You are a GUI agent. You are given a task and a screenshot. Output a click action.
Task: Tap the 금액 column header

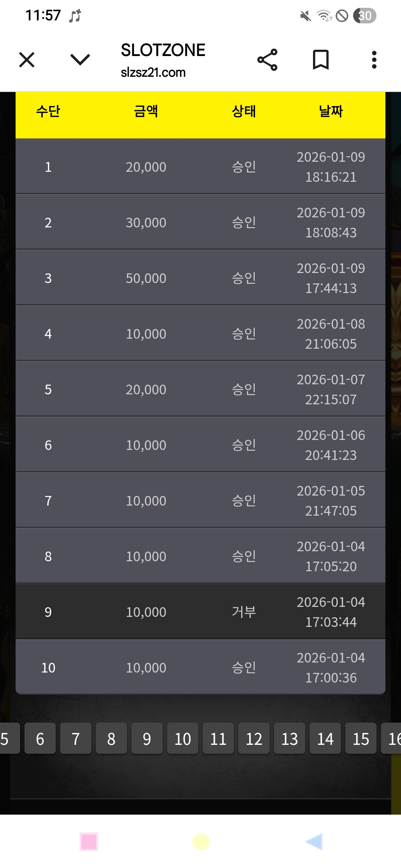tap(146, 111)
